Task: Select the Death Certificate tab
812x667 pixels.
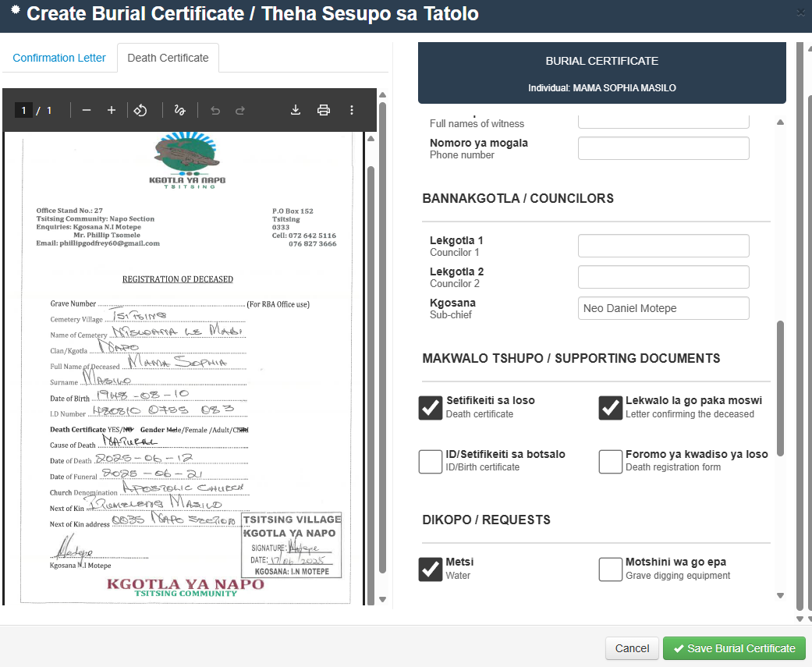Action: pos(168,58)
